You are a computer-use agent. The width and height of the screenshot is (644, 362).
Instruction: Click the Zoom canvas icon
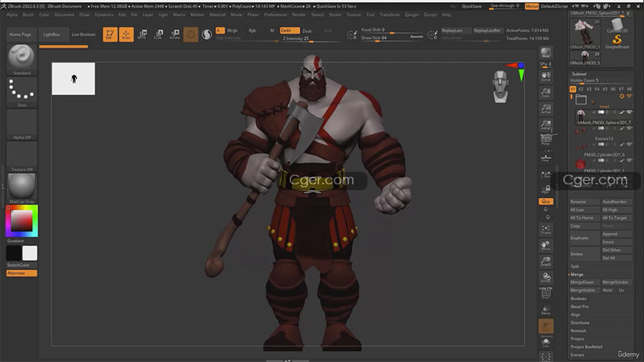click(545, 93)
